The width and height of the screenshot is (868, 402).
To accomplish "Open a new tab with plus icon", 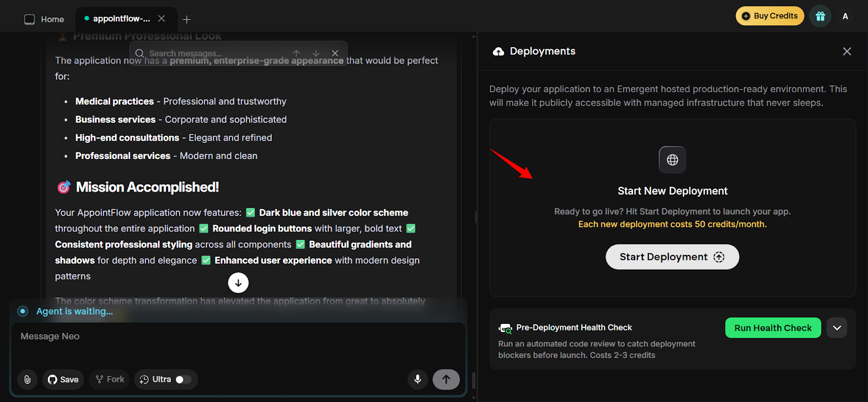I will click(187, 20).
